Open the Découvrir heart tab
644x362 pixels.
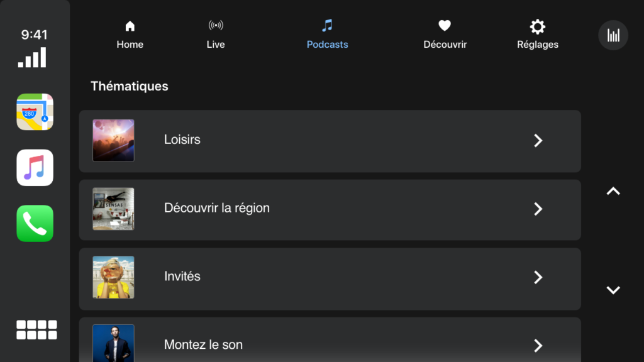click(x=445, y=35)
